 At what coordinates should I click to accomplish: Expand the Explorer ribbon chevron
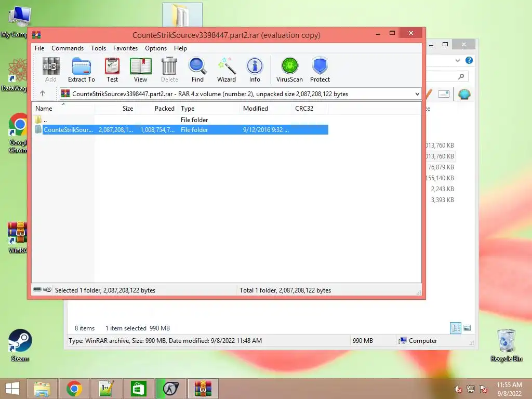coord(457,60)
